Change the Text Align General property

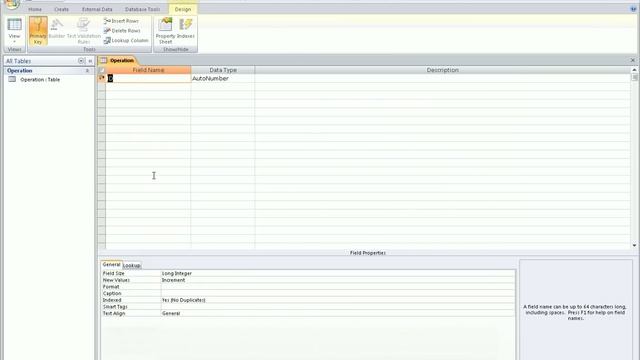coord(338,313)
